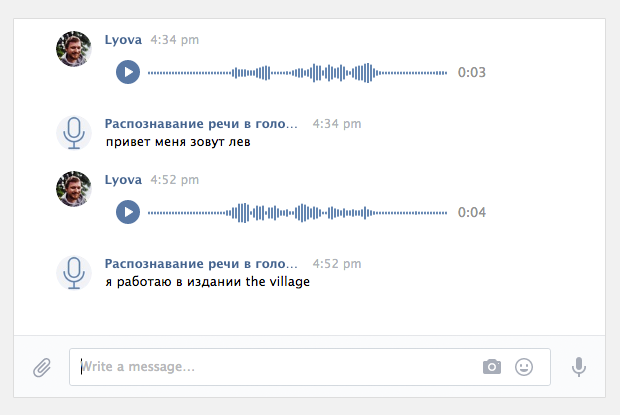Play the 0:03 voice message
The image size is (620, 415).
[128, 72]
